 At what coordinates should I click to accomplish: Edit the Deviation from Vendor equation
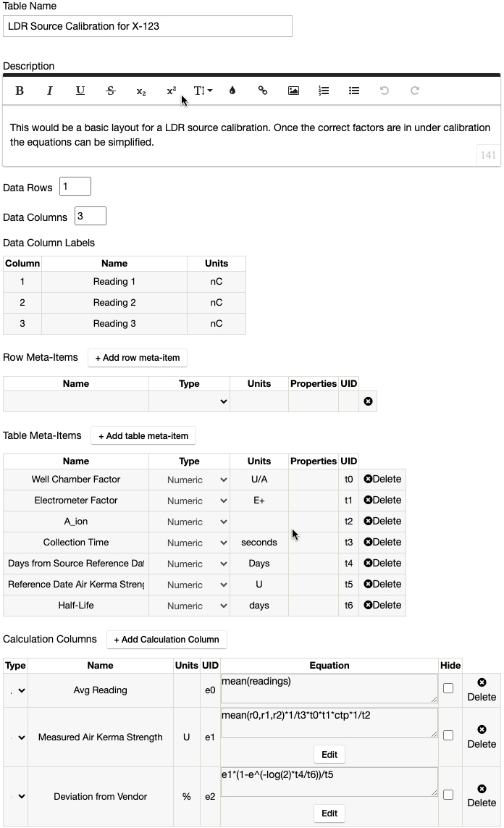coord(329,813)
